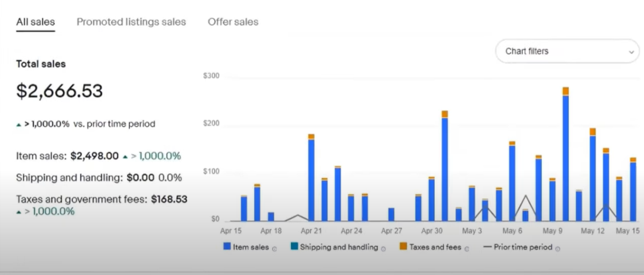Toggle the Taxes and fees legend series

pyautogui.click(x=435, y=247)
